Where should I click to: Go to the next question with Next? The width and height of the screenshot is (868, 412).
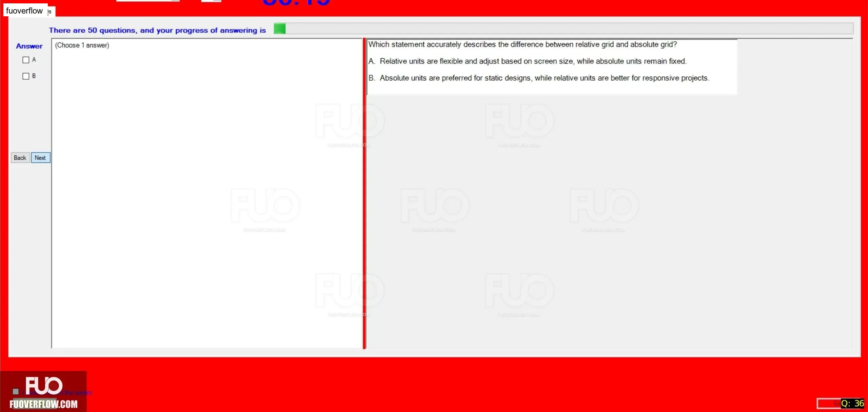(40, 158)
